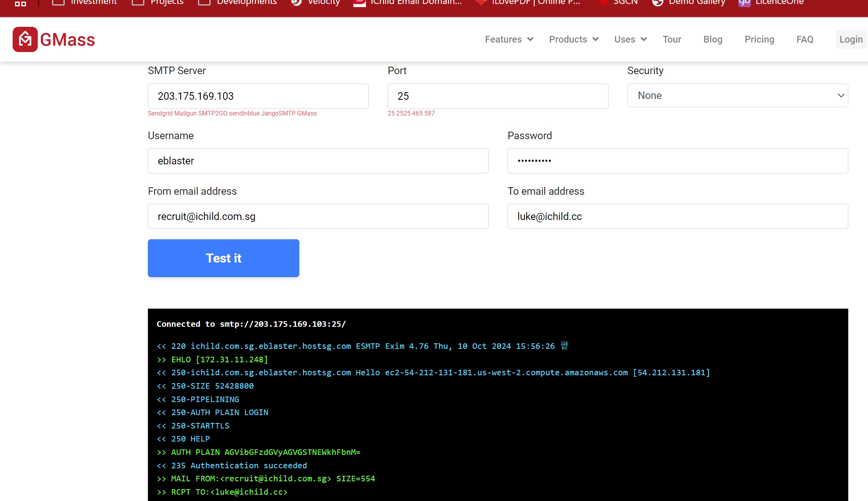
Task: Click the 'Username' field label
Action: [171, 136]
